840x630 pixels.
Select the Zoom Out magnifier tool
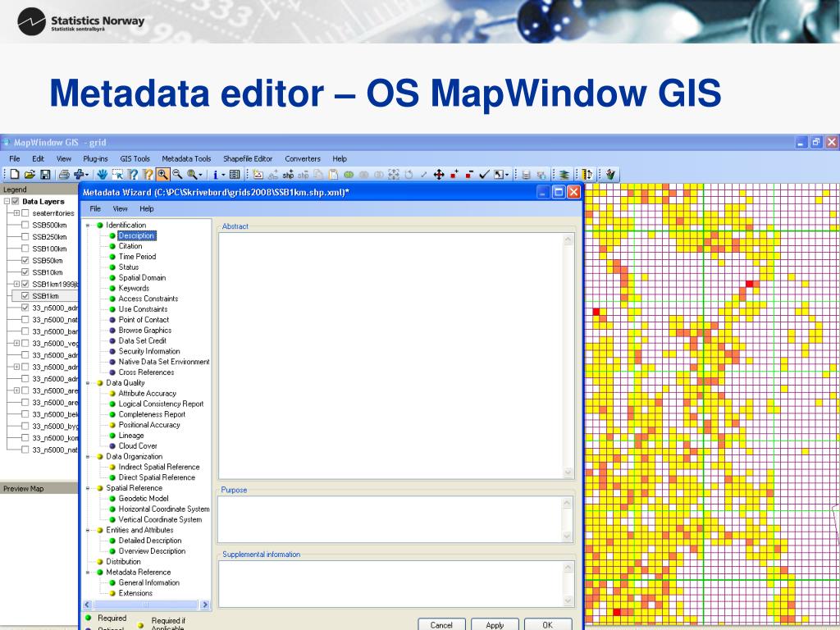pos(177,174)
